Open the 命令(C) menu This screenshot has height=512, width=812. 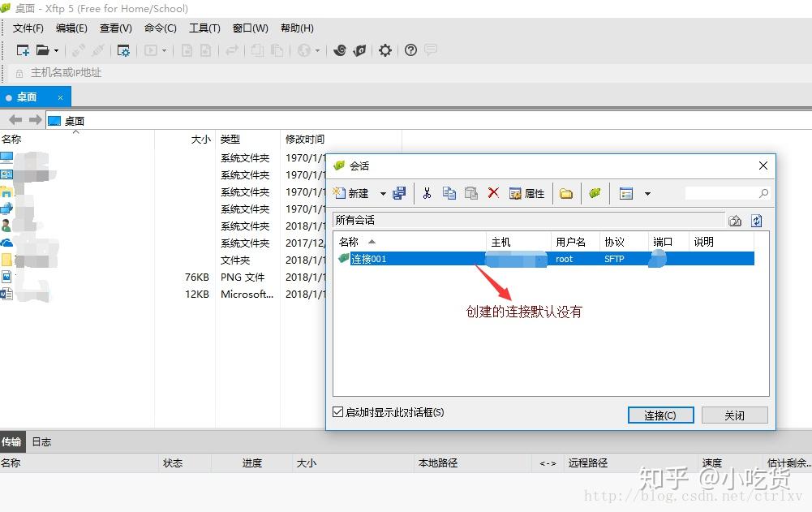160,28
